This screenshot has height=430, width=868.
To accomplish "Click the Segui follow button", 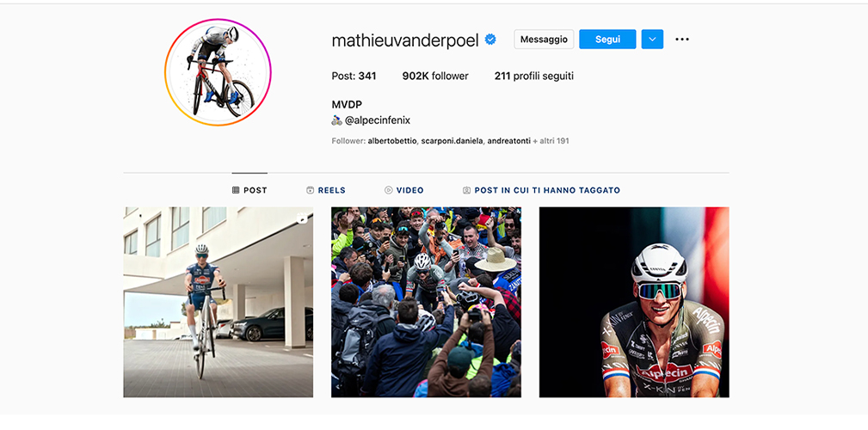I will coord(608,40).
